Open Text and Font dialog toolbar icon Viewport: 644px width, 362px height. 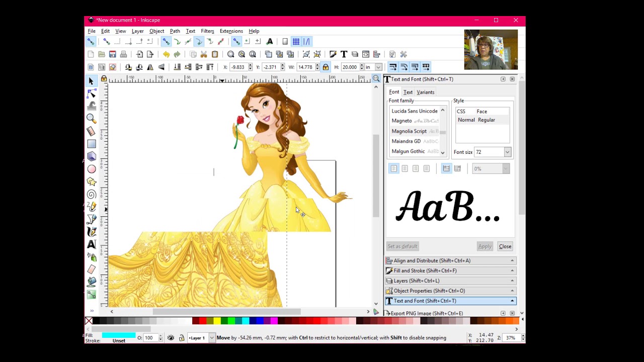tap(344, 54)
